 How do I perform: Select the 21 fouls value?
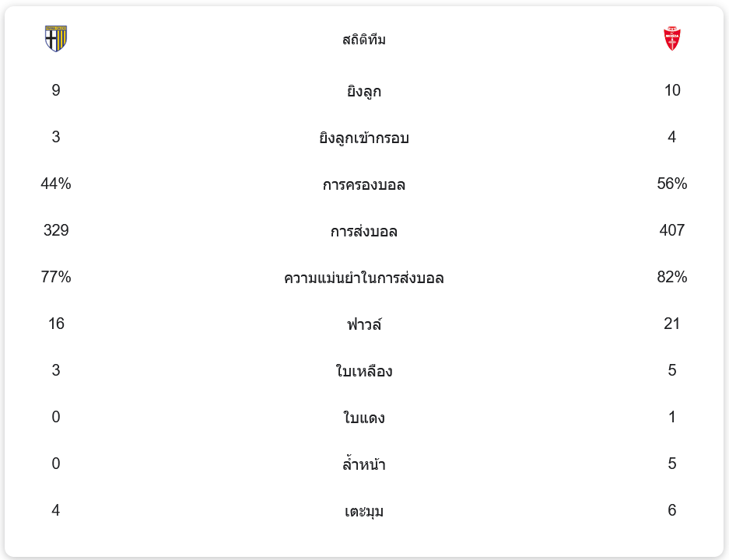click(x=672, y=324)
